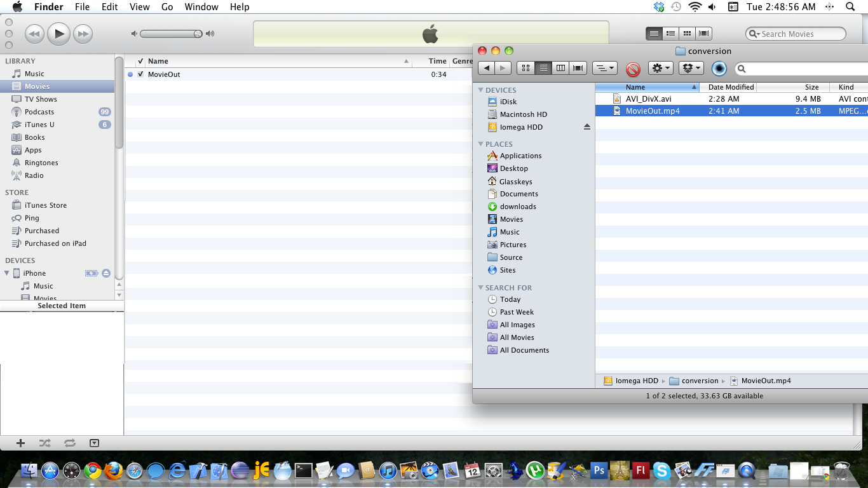Toggle the column header checkbox
The height and width of the screenshot is (488, 868).
[x=140, y=62]
